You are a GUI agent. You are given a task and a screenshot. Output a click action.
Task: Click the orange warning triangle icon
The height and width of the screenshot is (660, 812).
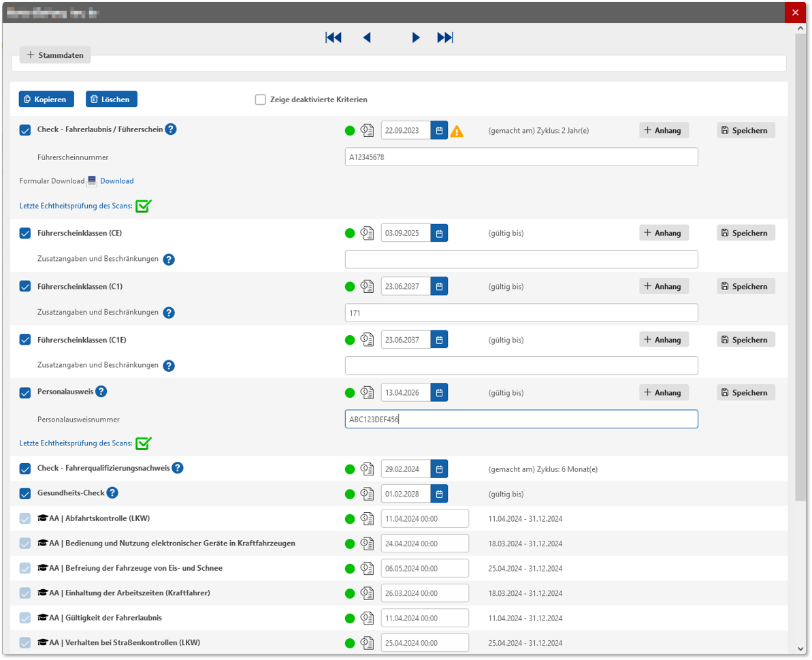click(x=457, y=131)
